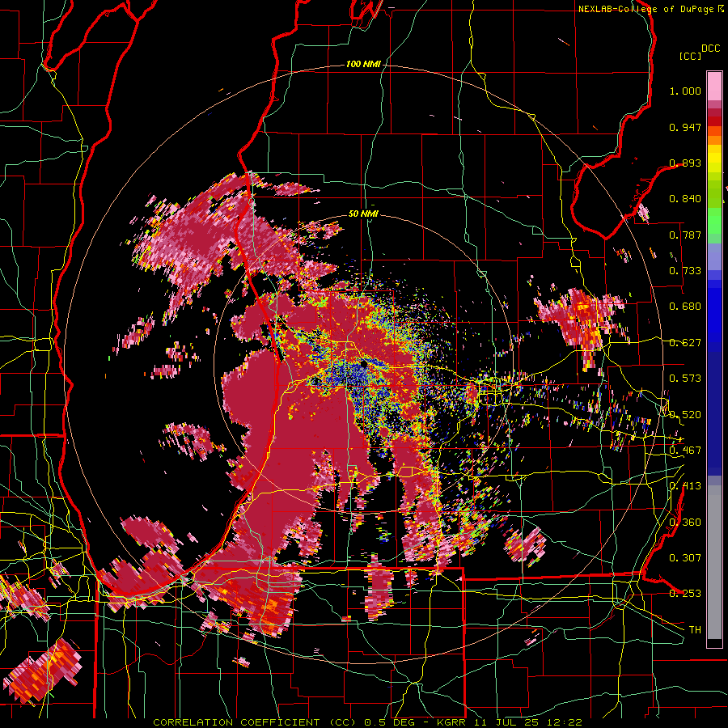Click the 0.840 legend value
The height and width of the screenshot is (728, 728).
pyautogui.click(x=685, y=199)
